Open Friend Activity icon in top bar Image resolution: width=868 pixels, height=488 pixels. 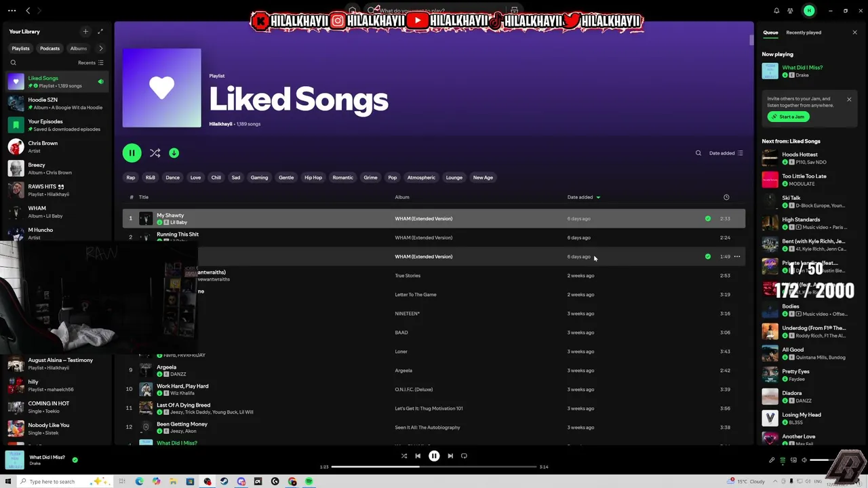coord(790,10)
